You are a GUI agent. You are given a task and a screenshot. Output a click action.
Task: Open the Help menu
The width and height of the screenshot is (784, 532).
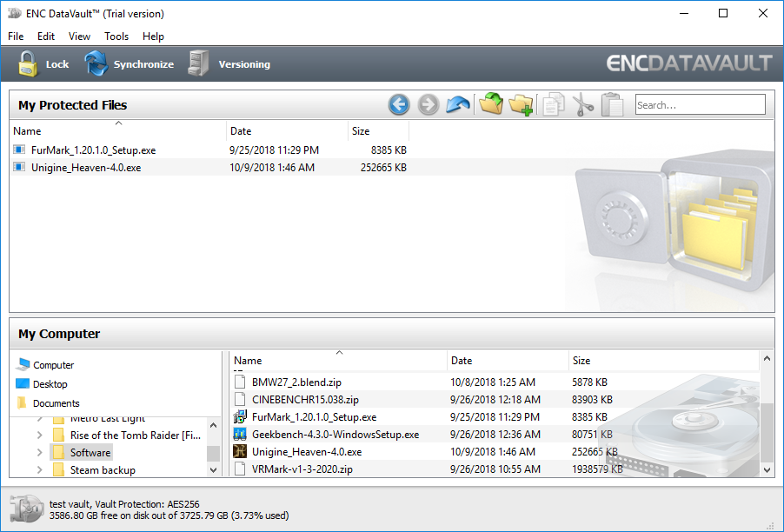coord(153,36)
